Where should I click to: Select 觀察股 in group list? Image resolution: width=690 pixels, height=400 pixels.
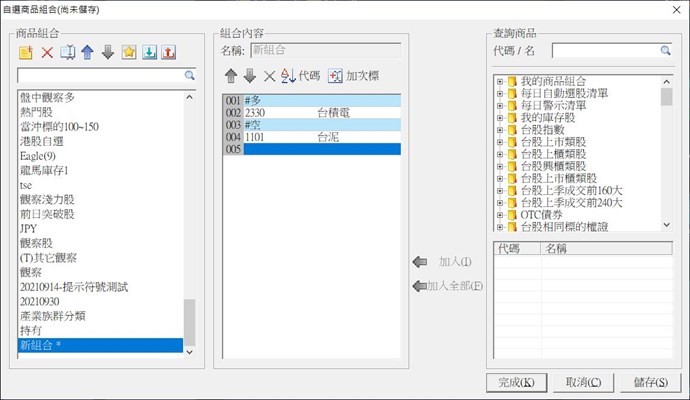[x=38, y=243]
